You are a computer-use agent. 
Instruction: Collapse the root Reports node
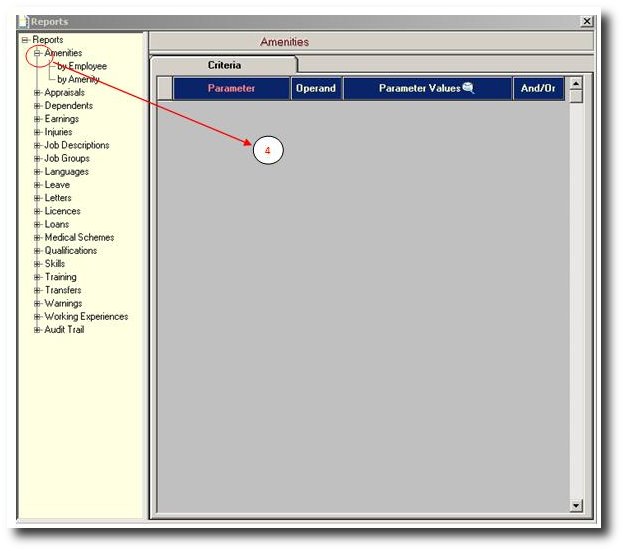click(25, 40)
